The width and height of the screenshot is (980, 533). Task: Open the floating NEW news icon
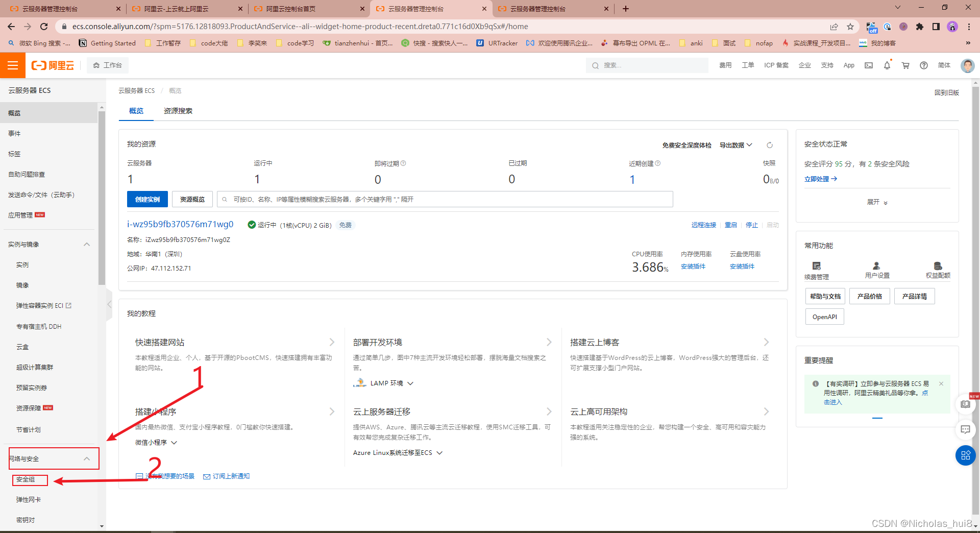pos(965,403)
